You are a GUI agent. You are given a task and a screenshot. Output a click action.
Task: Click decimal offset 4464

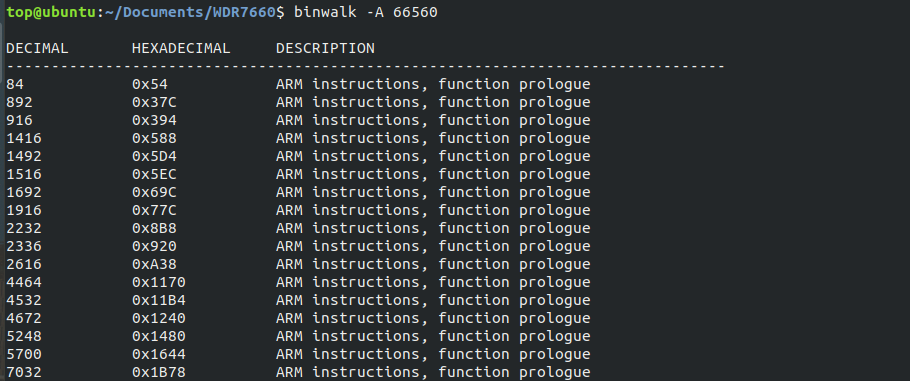tap(24, 282)
